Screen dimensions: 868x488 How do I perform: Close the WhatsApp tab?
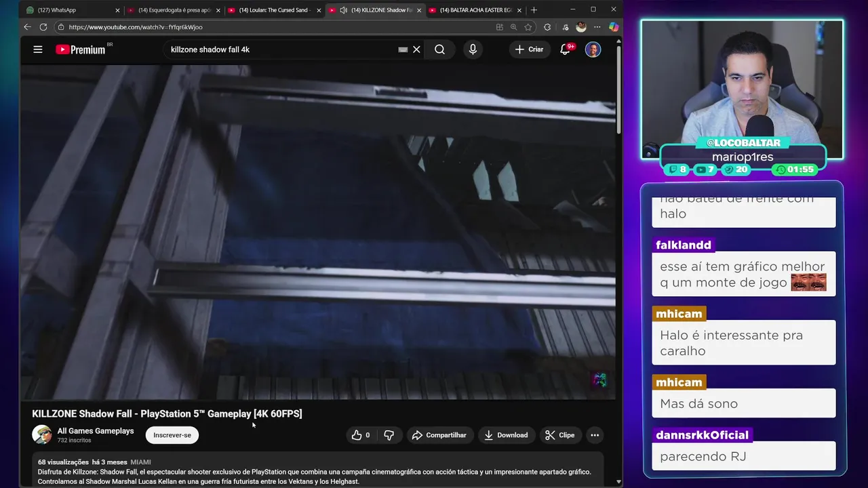(117, 10)
